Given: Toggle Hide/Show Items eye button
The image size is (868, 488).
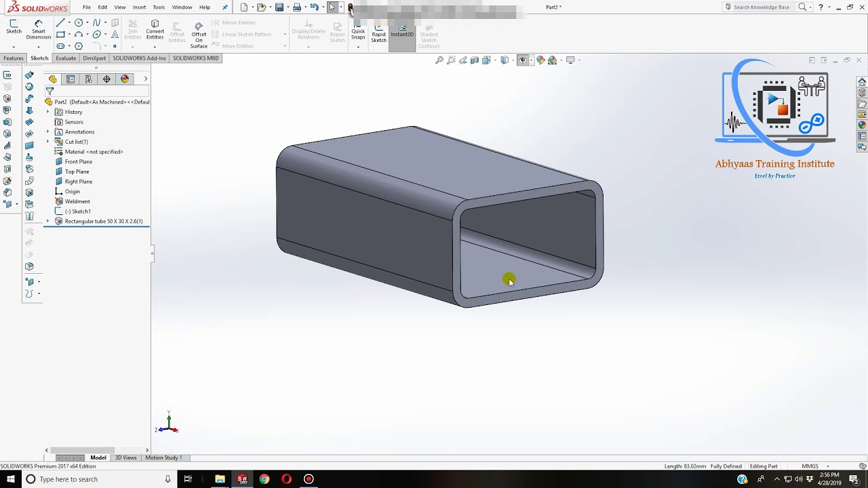Looking at the screenshot, I should point(522,60).
